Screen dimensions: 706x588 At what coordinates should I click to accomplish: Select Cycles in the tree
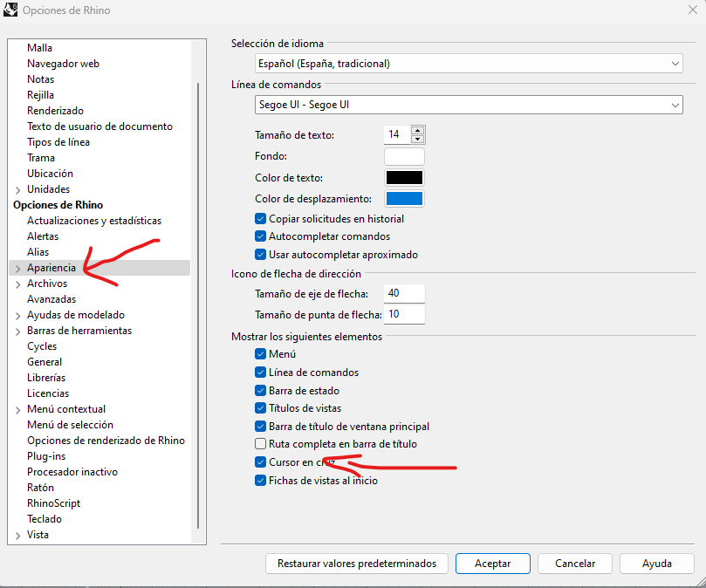tap(42, 346)
